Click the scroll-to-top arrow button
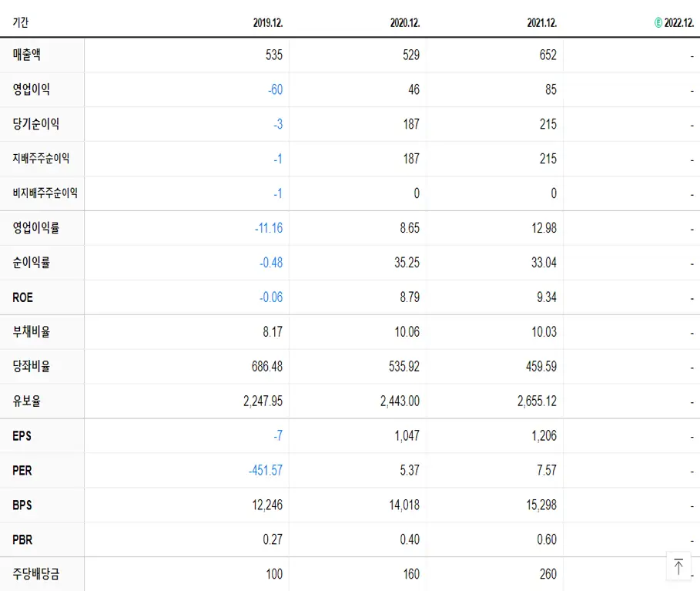This screenshot has width=700, height=591. (678, 566)
